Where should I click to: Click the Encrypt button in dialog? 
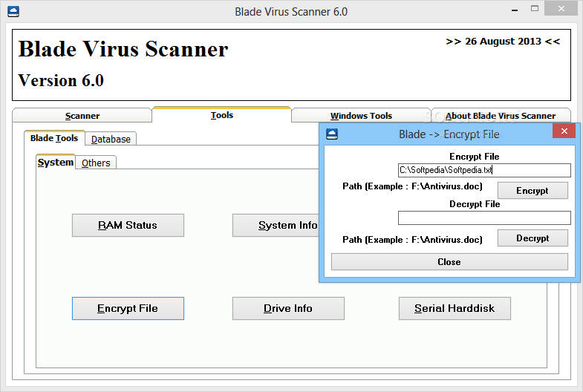[x=532, y=191]
